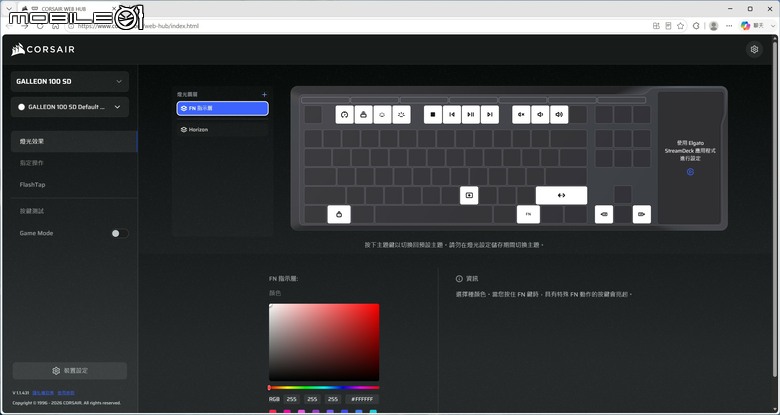
Task: Open Elgato Stream Deck app icon
Action: pyautogui.click(x=690, y=172)
